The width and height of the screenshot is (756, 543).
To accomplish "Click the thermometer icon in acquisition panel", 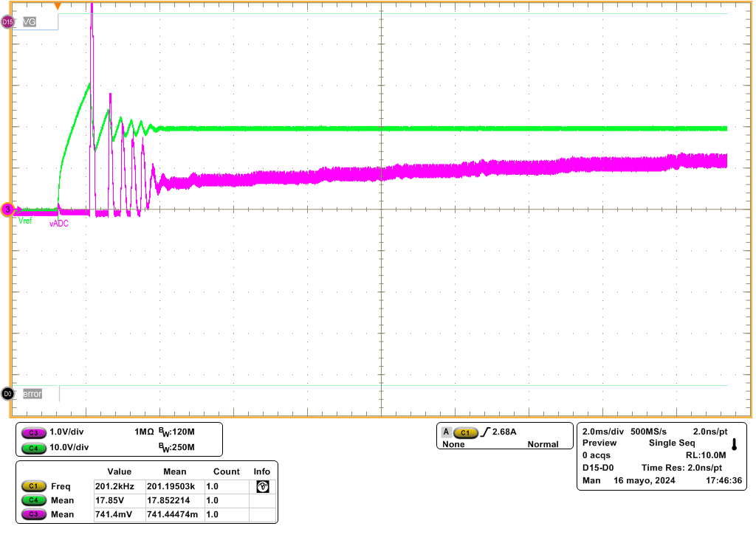I will (x=734, y=444).
